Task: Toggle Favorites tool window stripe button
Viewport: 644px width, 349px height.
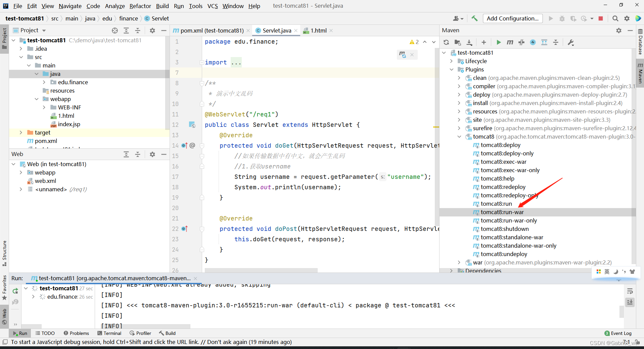Action: [x=4, y=288]
